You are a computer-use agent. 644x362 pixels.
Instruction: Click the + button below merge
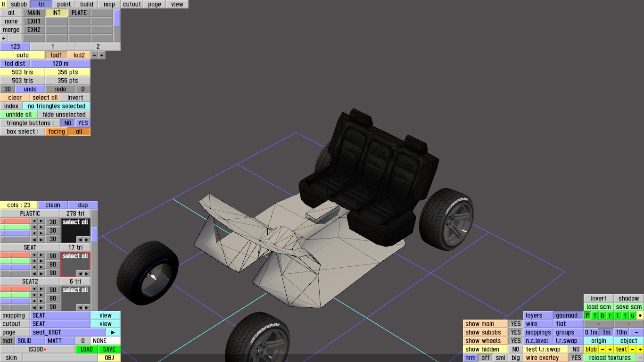click(x=4, y=38)
